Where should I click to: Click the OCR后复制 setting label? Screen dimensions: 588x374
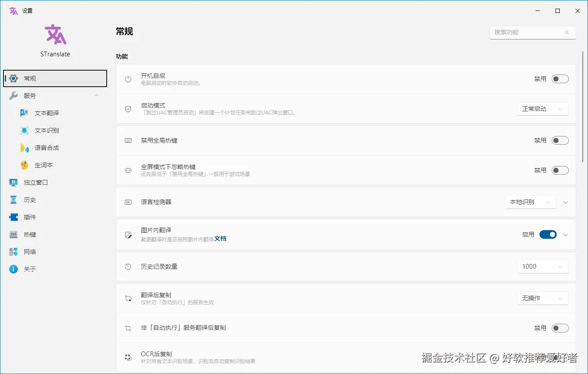157,354
